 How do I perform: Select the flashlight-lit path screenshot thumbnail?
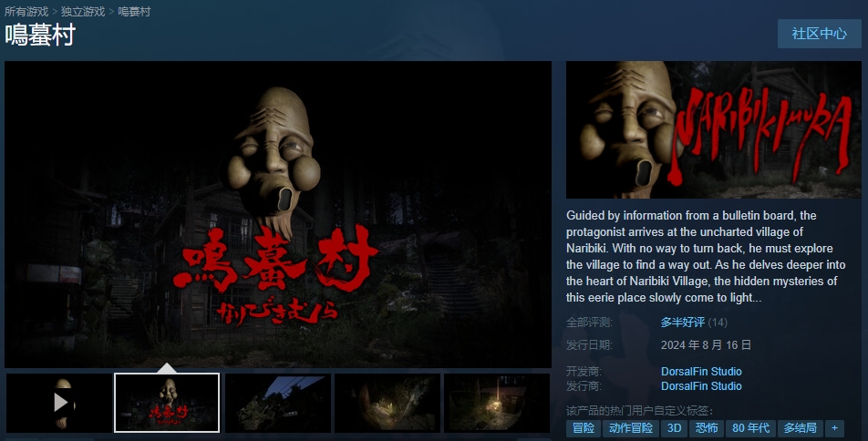tap(387, 403)
